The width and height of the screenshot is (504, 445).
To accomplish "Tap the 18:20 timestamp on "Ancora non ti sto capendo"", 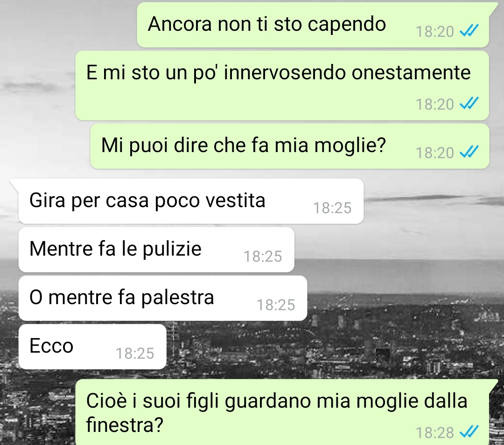I will (435, 32).
